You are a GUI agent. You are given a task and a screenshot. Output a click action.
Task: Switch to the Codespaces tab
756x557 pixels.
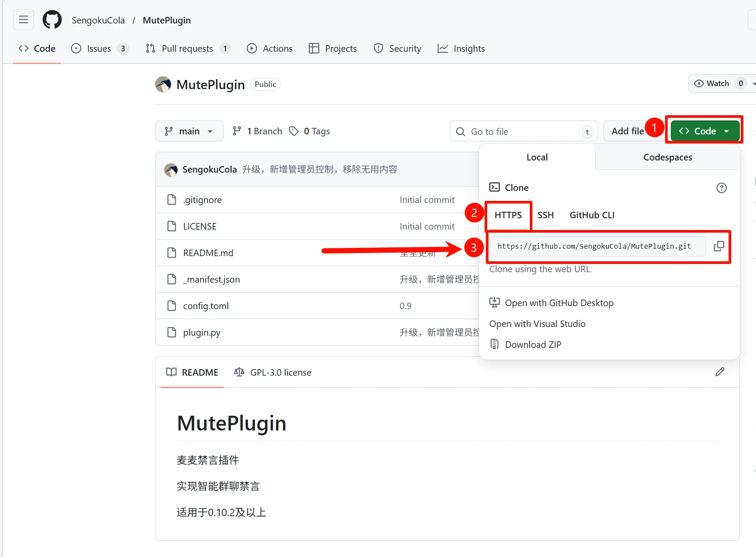[x=667, y=157]
